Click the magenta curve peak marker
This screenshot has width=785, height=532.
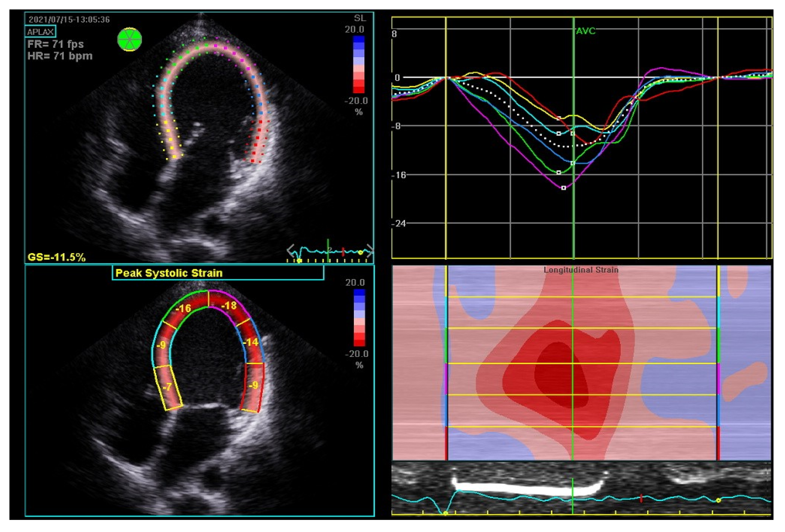[x=563, y=188]
